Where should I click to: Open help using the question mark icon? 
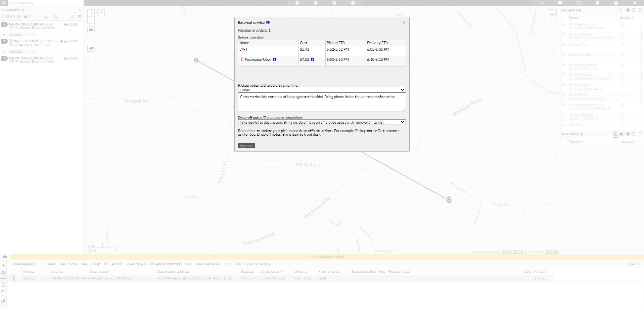pyautogui.click(x=597, y=3)
